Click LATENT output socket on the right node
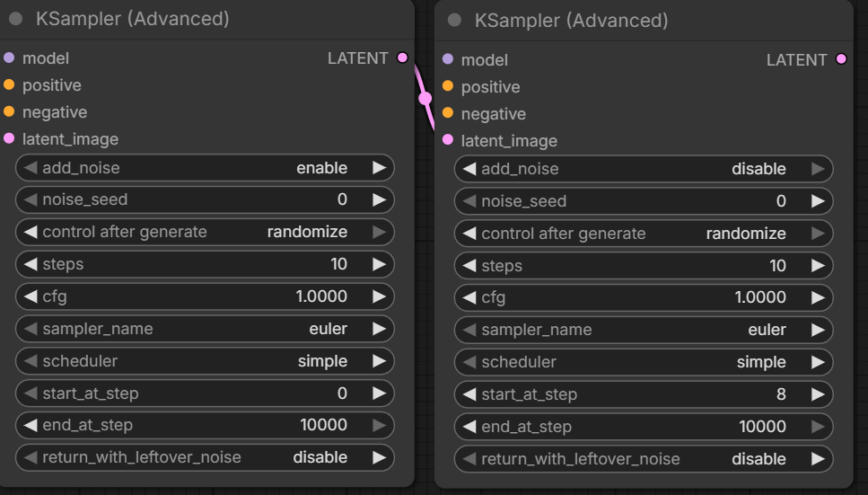 pos(841,58)
